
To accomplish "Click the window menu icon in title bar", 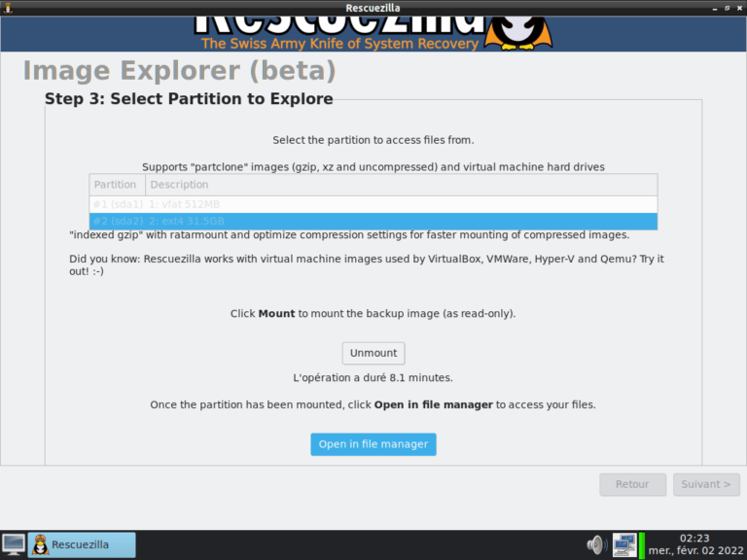I will 8,9.
